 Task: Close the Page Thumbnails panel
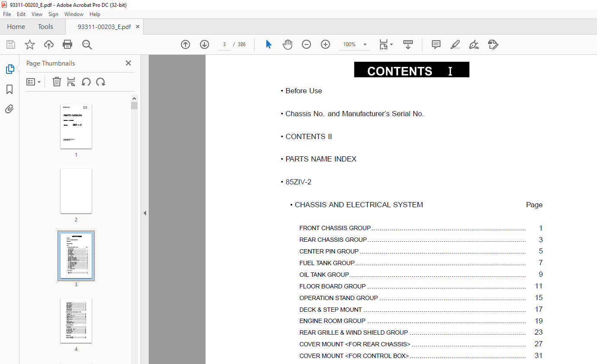tap(128, 63)
